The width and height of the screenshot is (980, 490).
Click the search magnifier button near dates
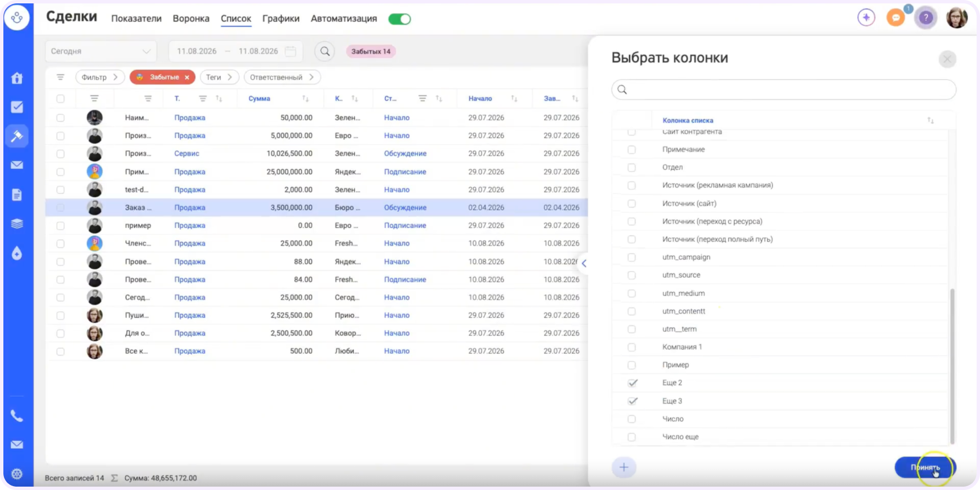point(325,51)
